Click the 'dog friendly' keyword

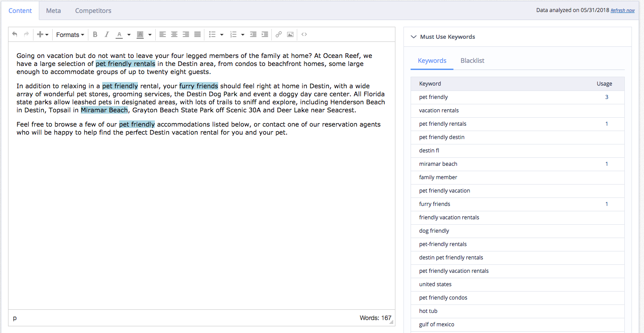tap(434, 231)
